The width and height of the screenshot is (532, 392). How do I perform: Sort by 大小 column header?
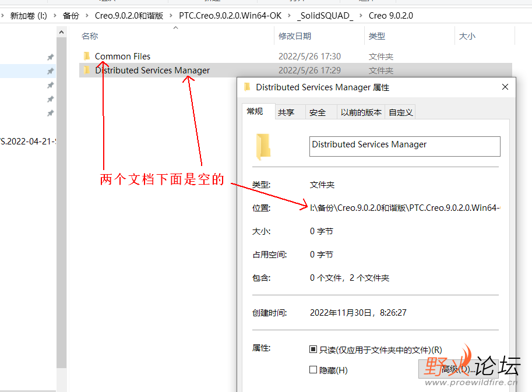(x=467, y=36)
